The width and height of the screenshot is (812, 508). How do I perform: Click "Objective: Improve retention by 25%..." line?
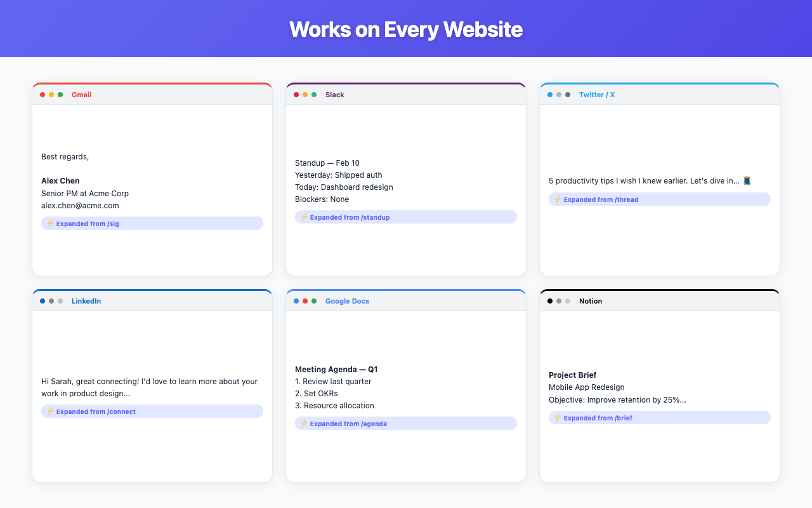(617, 400)
